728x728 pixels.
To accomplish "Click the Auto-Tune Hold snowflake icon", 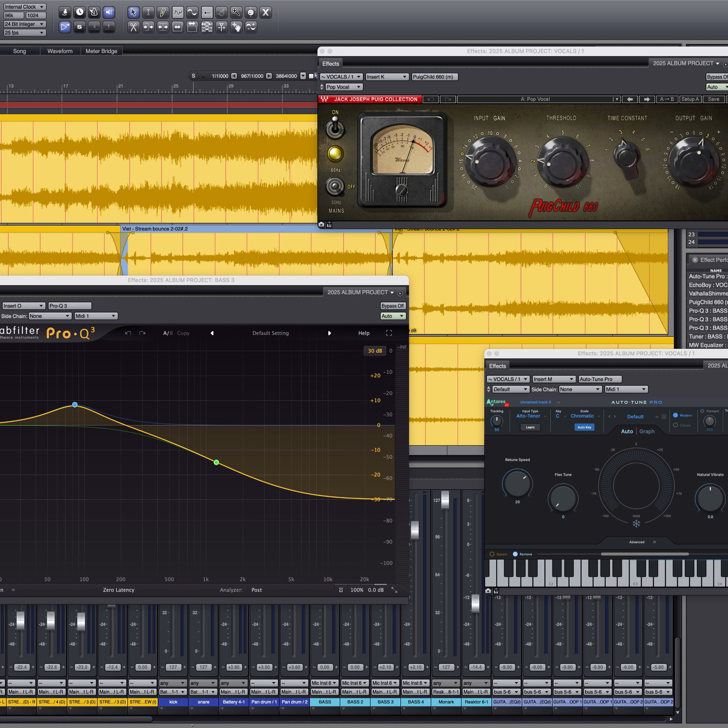I will point(636,523).
